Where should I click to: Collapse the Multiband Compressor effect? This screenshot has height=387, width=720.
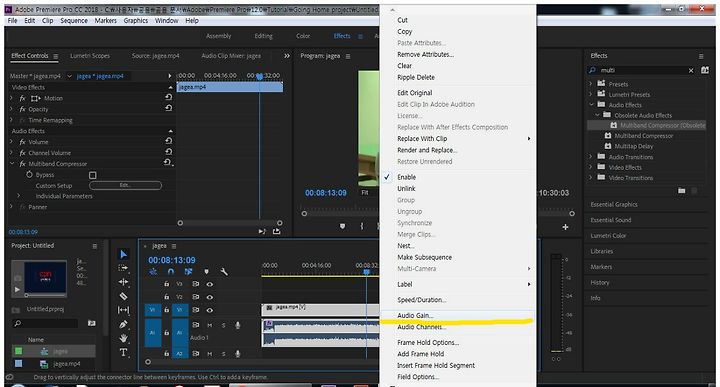[x=12, y=163]
